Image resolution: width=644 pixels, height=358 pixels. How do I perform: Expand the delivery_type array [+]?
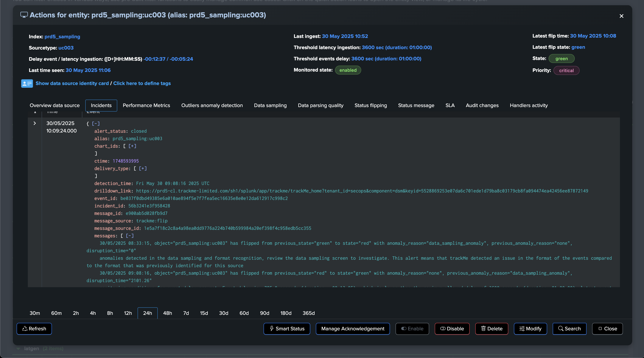point(143,168)
